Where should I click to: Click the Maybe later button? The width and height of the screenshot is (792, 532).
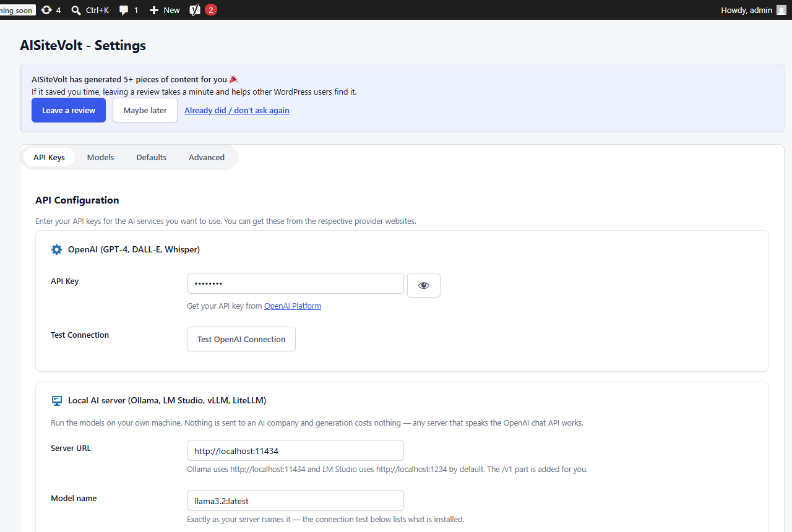pyautogui.click(x=145, y=110)
